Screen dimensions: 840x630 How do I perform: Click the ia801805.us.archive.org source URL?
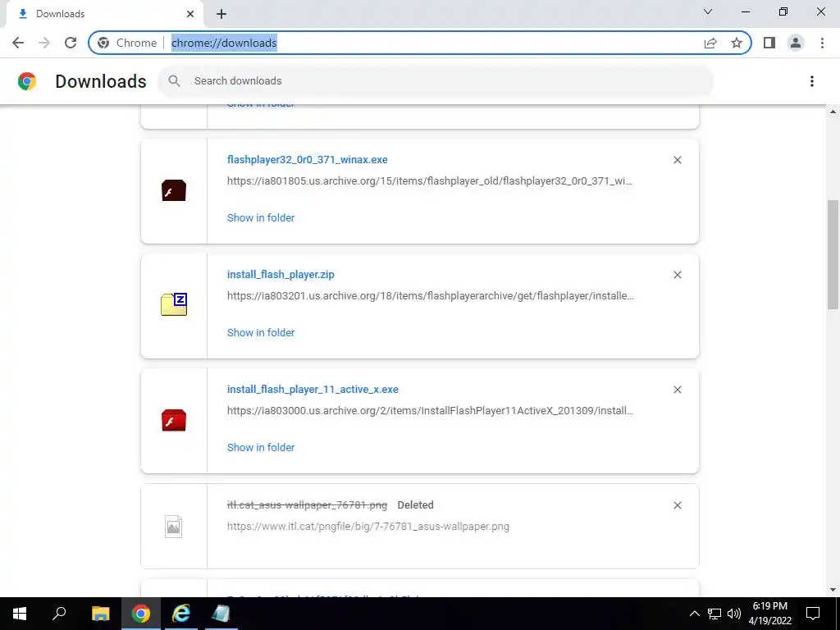[x=430, y=181]
